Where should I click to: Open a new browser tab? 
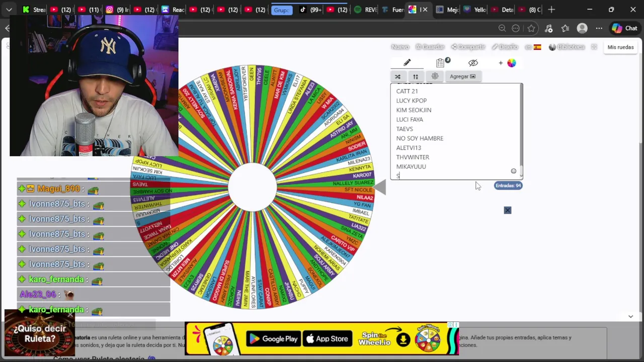(551, 10)
